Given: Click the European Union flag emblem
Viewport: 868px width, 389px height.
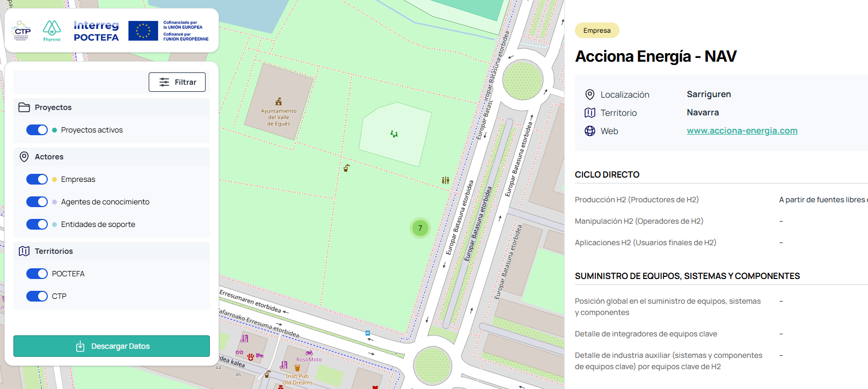Looking at the screenshot, I should pos(143,31).
